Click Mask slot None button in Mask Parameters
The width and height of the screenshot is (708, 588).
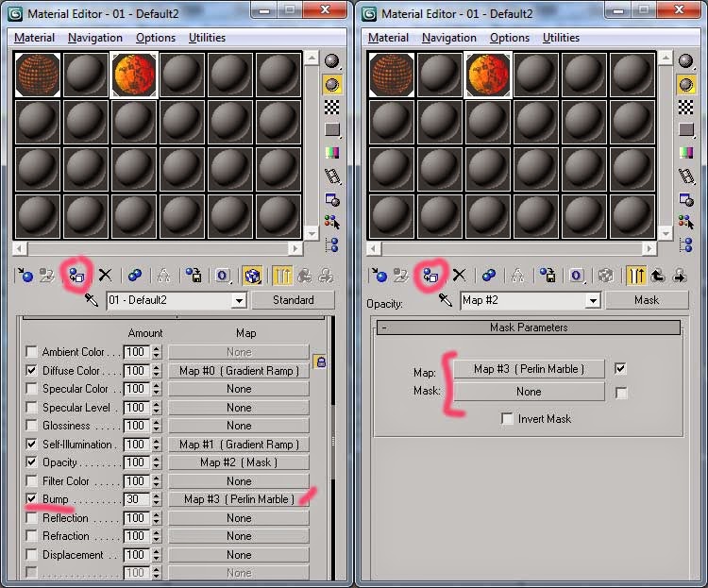(x=529, y=392)
